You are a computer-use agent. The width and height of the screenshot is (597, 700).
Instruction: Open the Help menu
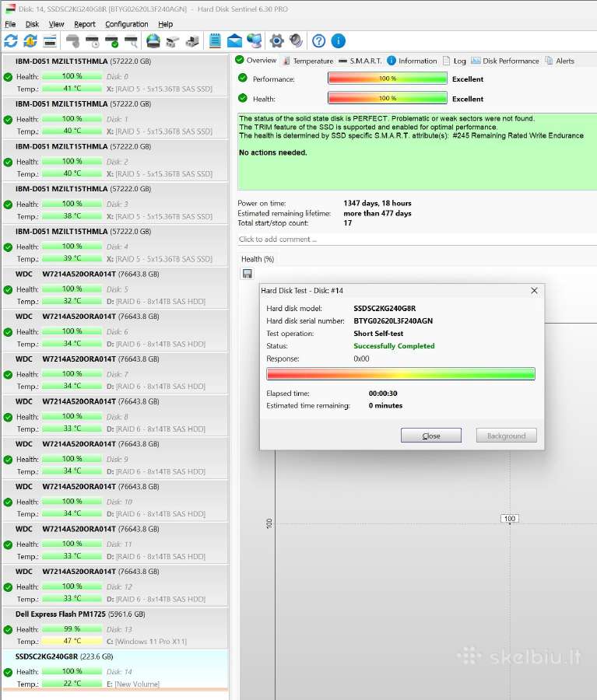tap(165, 24)
